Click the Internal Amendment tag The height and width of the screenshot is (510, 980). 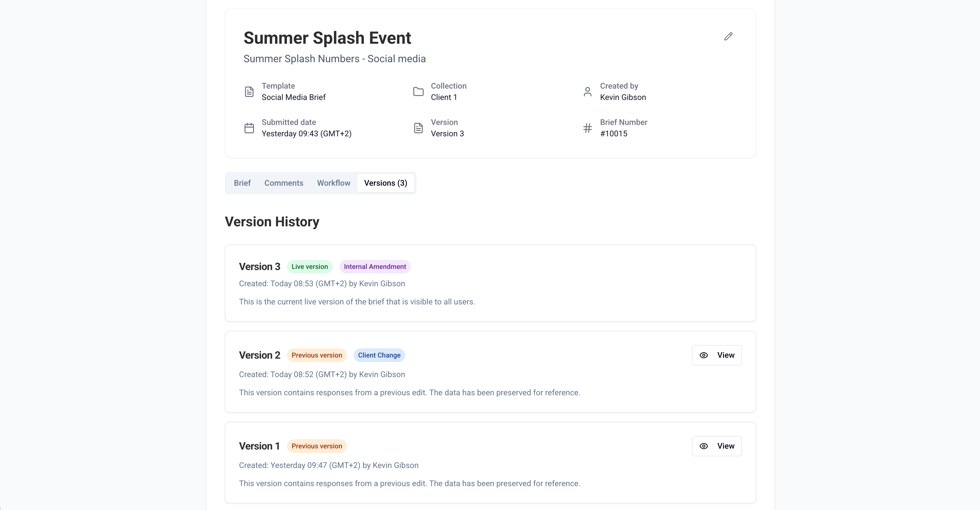[x=374, y=267]
